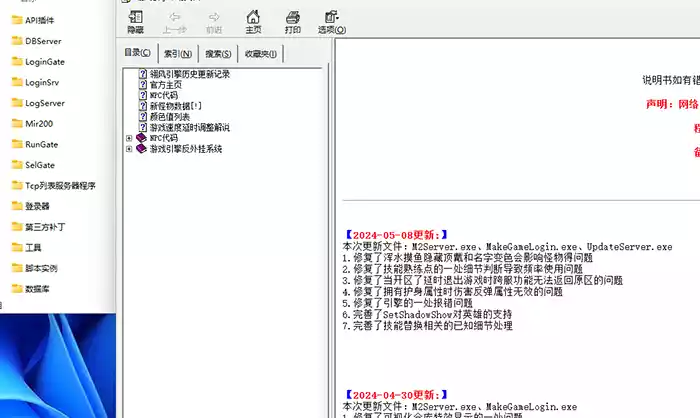This screenshot has width=700, height=418.
Task: Select the 目录(C) contents tab
Action: point(138,53)
